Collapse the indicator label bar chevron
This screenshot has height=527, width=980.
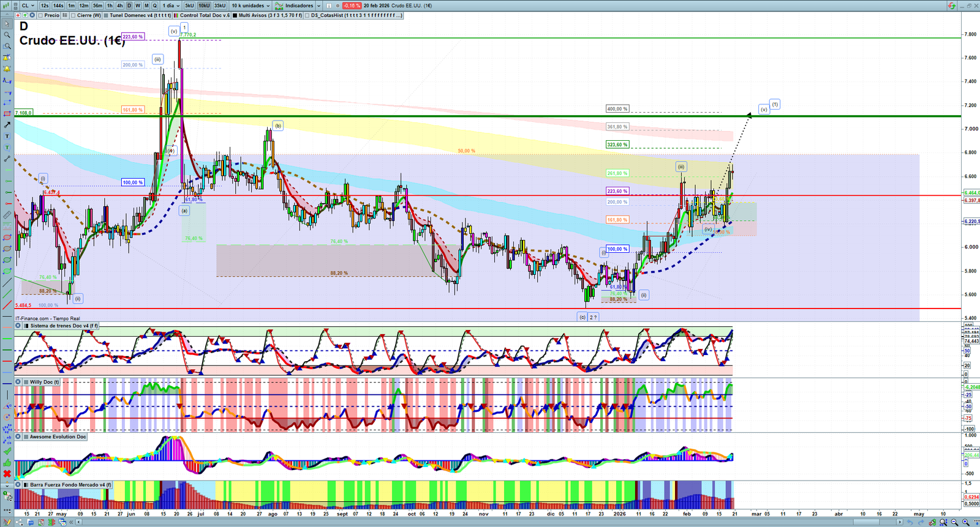pyautogui.click(x=7, y=15)
